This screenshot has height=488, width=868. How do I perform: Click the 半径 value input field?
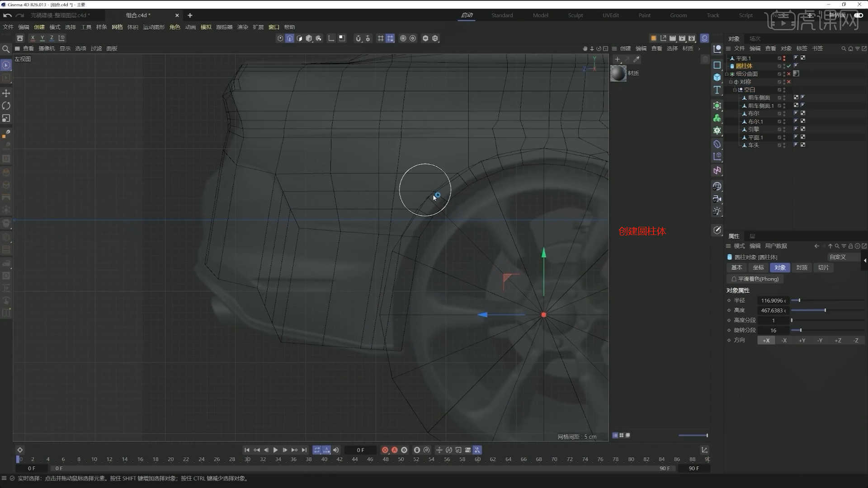tap(773, 300)
